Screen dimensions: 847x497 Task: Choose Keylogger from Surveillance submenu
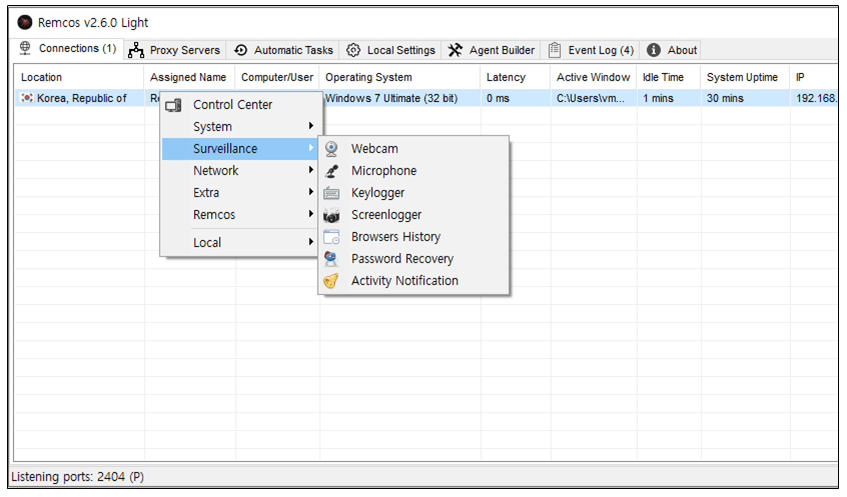pyautogui.click(x=414, y=193)
